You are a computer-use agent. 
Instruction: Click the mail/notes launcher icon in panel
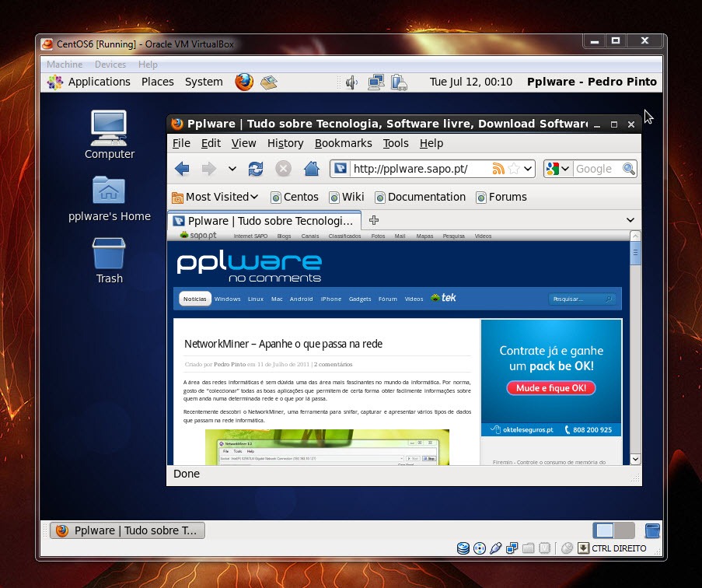[x=269, y=82]
